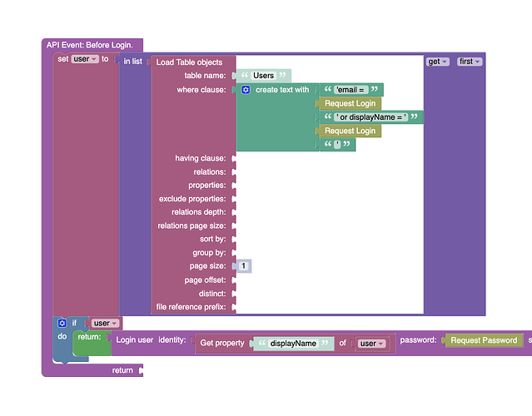Click the page size number field
This screenshot has width=532, height=416.
243,266
